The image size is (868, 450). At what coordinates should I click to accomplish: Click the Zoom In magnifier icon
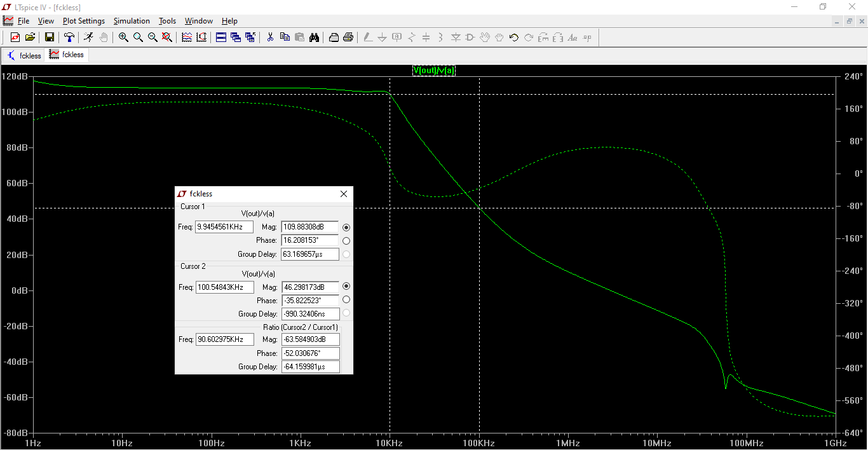[x=123, y=37]
